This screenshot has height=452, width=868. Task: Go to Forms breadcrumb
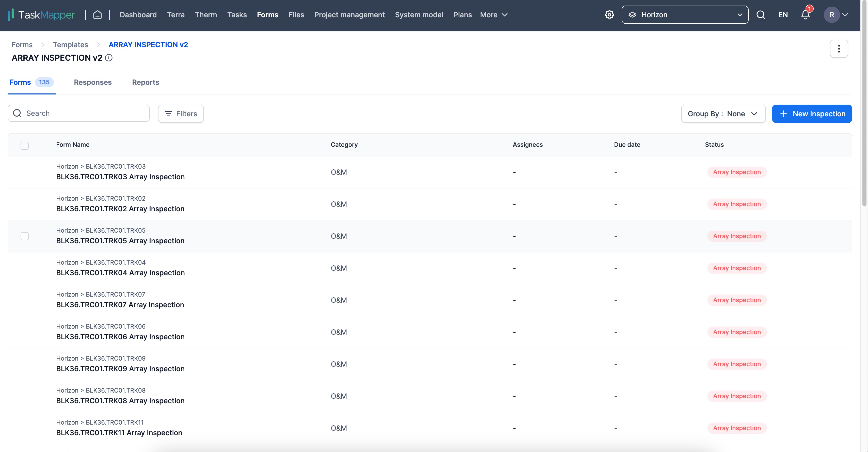click(x=22, y=45)
